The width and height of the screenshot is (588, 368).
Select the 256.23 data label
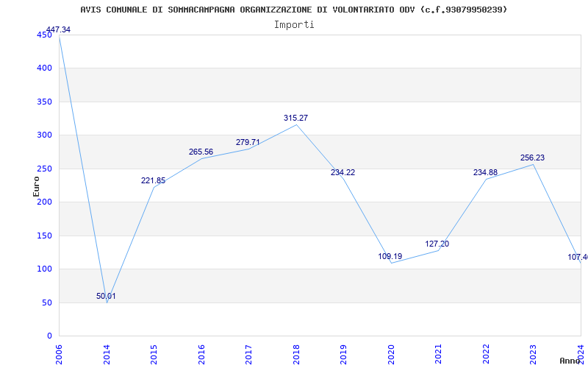click(532, 158)
